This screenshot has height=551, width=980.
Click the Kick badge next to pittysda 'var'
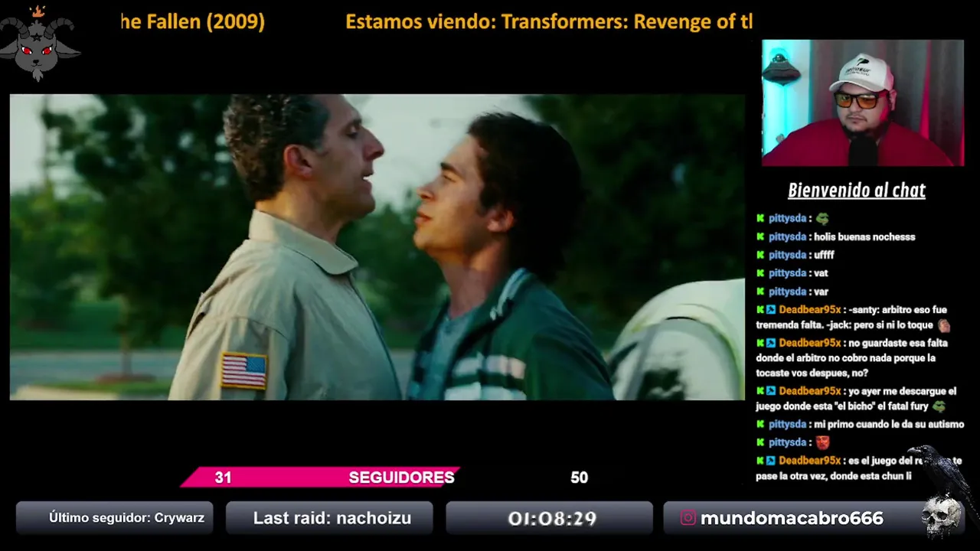pos(760,292)
